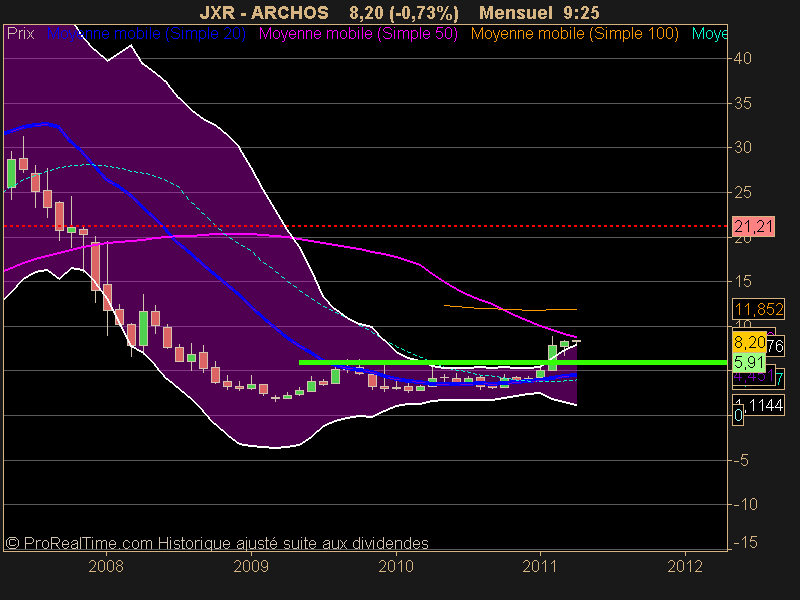Image resolution: width=800 pixels, height=600 pixels.
Task: Select the 8,20 (-0,73%) quote in header
Action: [404, 12]
